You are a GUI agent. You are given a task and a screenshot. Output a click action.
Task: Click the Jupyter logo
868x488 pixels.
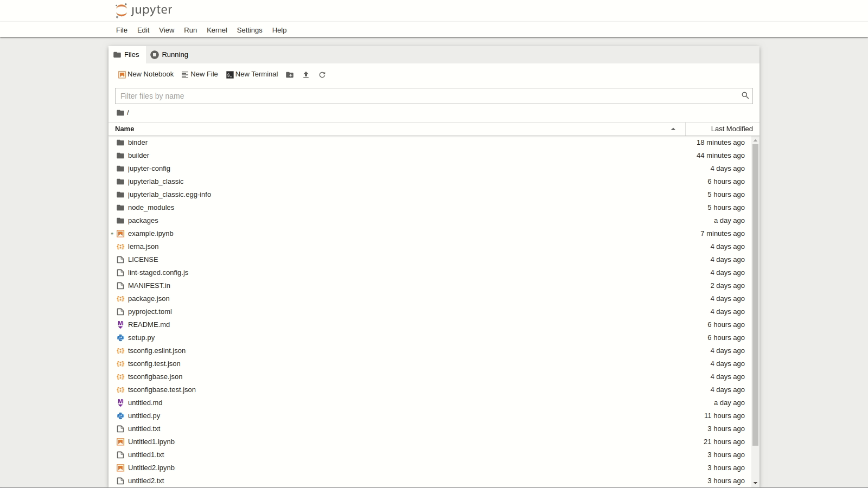[x=144, y=10]
